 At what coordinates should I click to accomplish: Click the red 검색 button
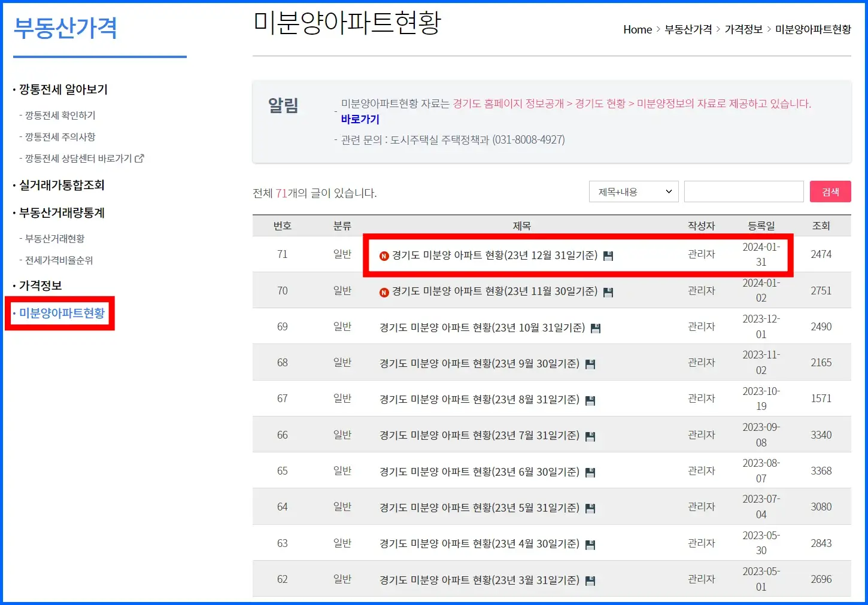pyautogui.click(x=830, y=191)
